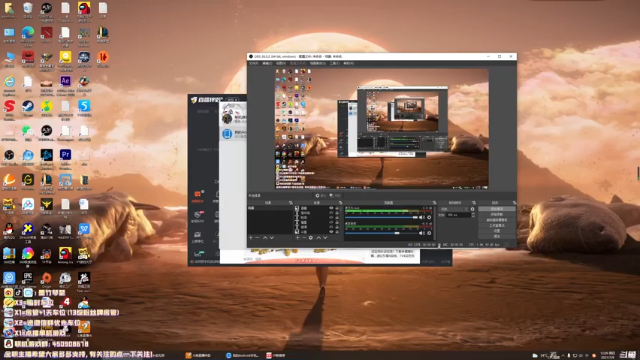Pop out the Scene Transitions dock panel

[474, 202]
